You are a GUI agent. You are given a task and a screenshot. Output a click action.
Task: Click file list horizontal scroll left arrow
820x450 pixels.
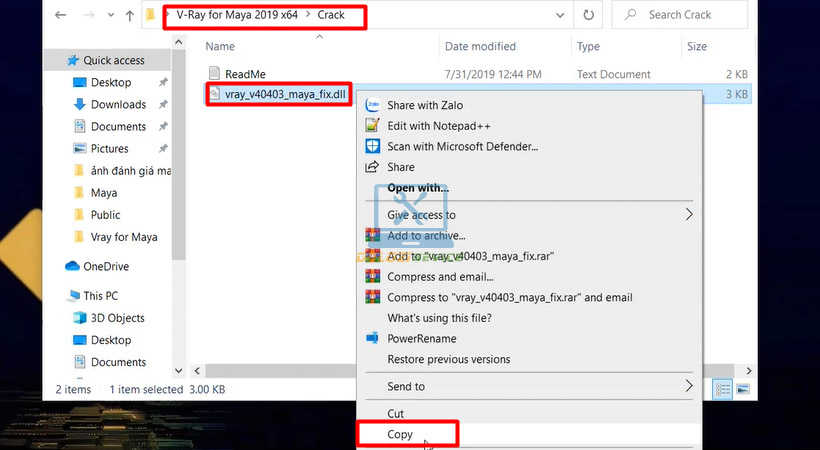[x=197, y=370]
